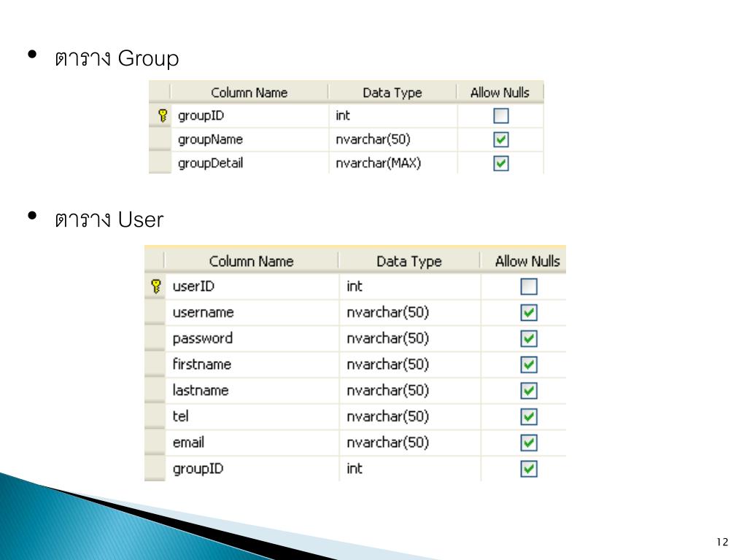
Task: Toggle Allow Nulls checkbox for groupID in Group table
Action: [x=500, y=116]
